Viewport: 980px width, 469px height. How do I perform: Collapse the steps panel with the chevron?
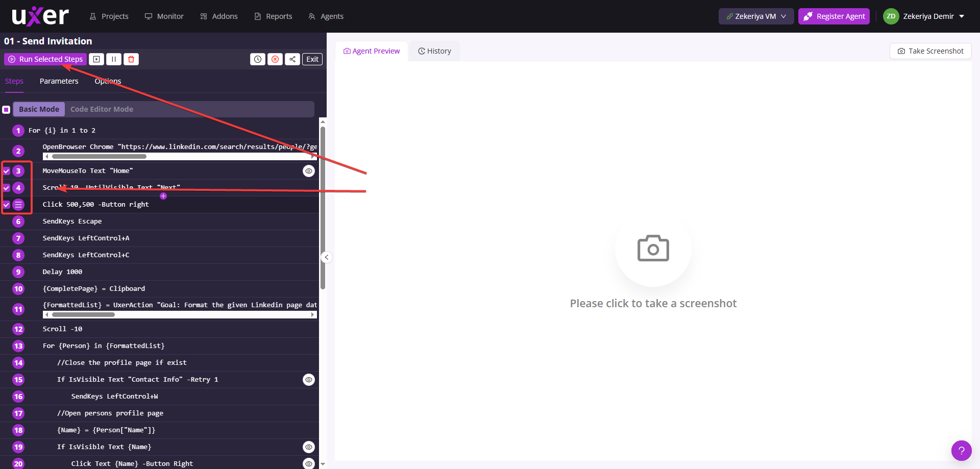pyautogui.click(x=327, y=257)
